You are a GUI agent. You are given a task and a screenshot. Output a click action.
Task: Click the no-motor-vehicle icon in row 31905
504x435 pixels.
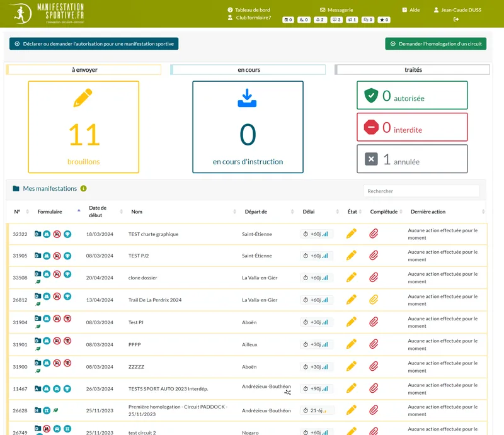click(57, 256)
